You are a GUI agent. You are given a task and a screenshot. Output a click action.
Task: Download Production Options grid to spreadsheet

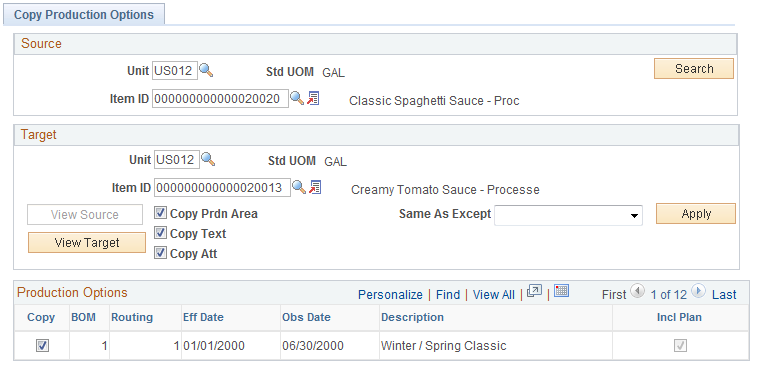561,291
